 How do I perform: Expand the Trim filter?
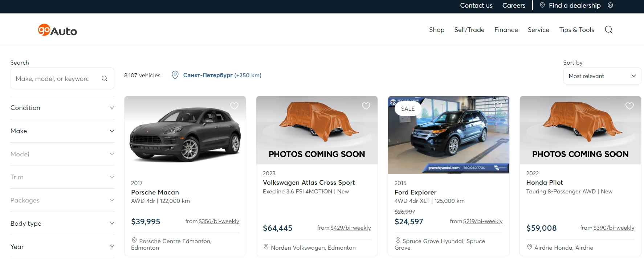coord(62,177)
